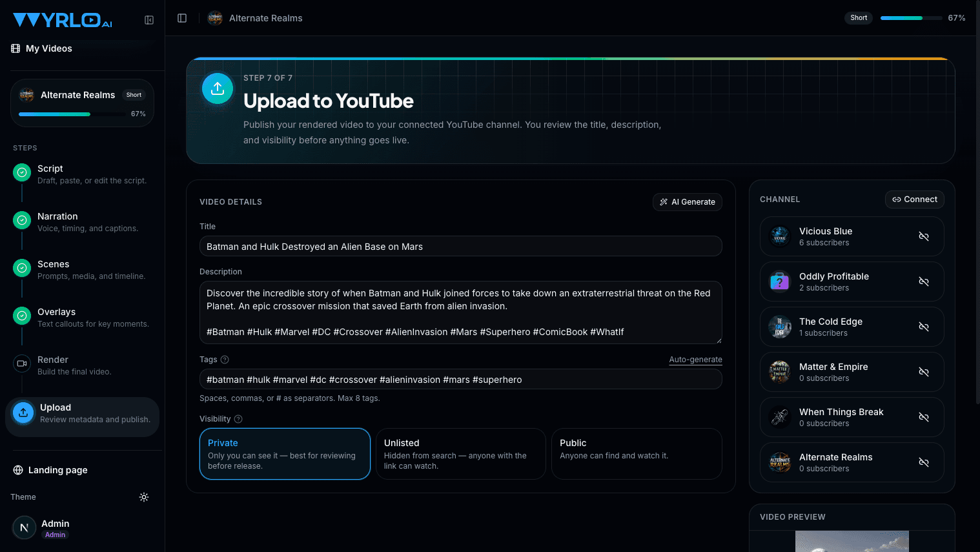Click the Vicious Blue channel avatar
980x552 pixels.
[x=780, y=236]
